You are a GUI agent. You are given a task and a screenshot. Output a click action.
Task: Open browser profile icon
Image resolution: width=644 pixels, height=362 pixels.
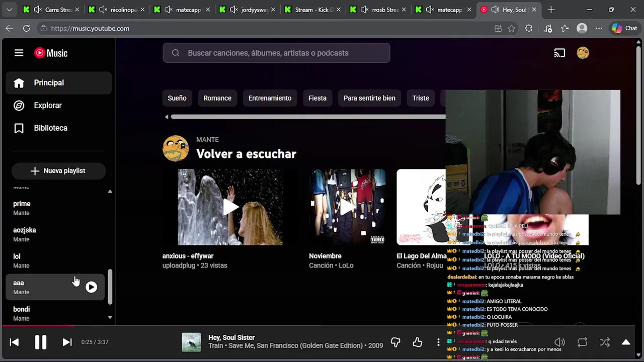[582, 28]
